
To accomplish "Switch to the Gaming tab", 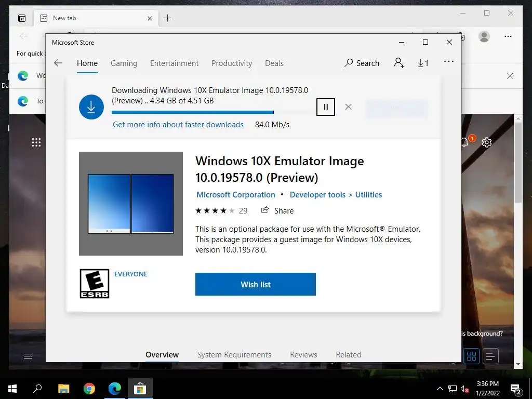I will [x=124, y=63].
